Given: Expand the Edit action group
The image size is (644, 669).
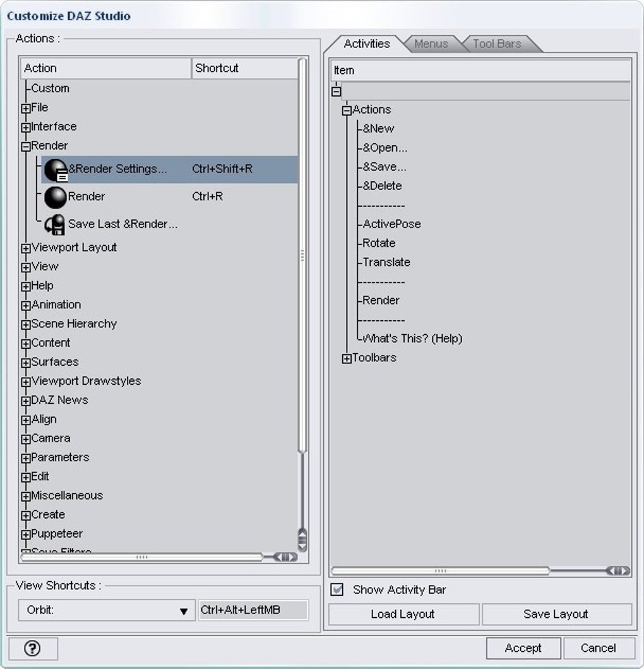Looking at the screenshot, I should click(26, 478).
